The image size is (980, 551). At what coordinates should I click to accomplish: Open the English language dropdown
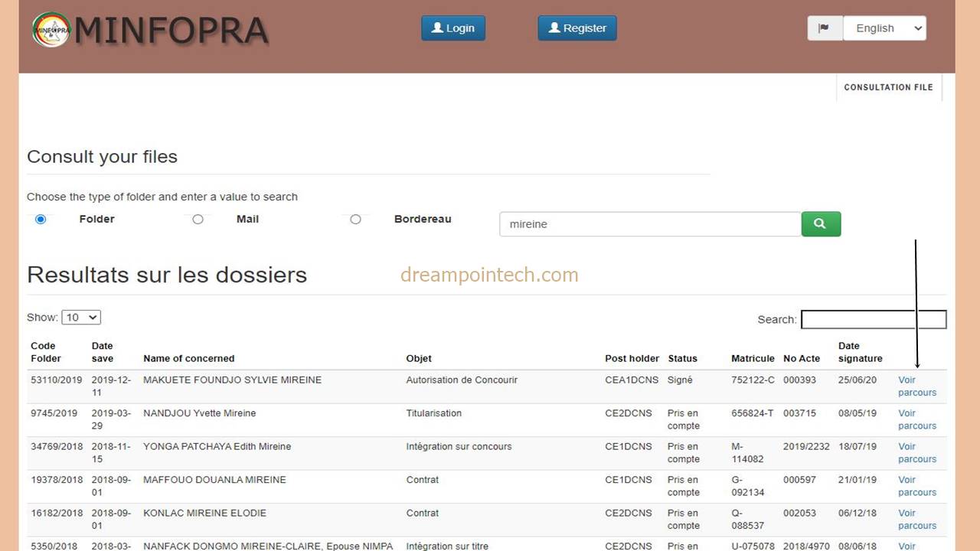(884, 28)
